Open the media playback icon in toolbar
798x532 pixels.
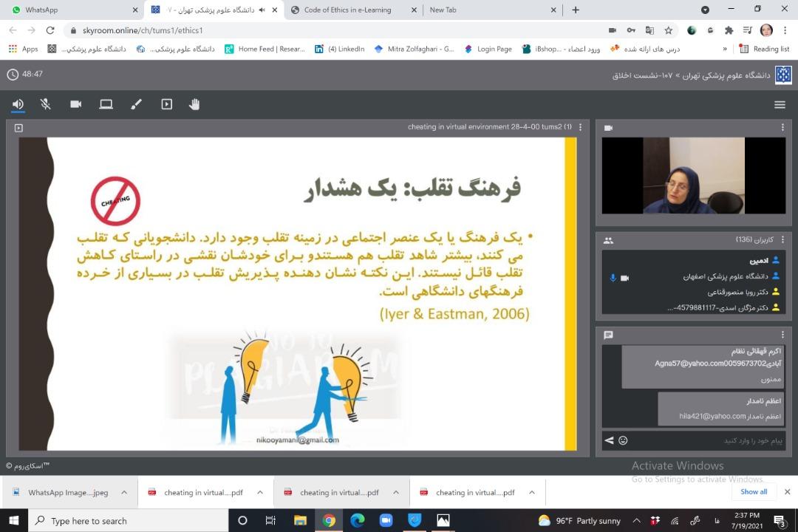click(166, 104)
